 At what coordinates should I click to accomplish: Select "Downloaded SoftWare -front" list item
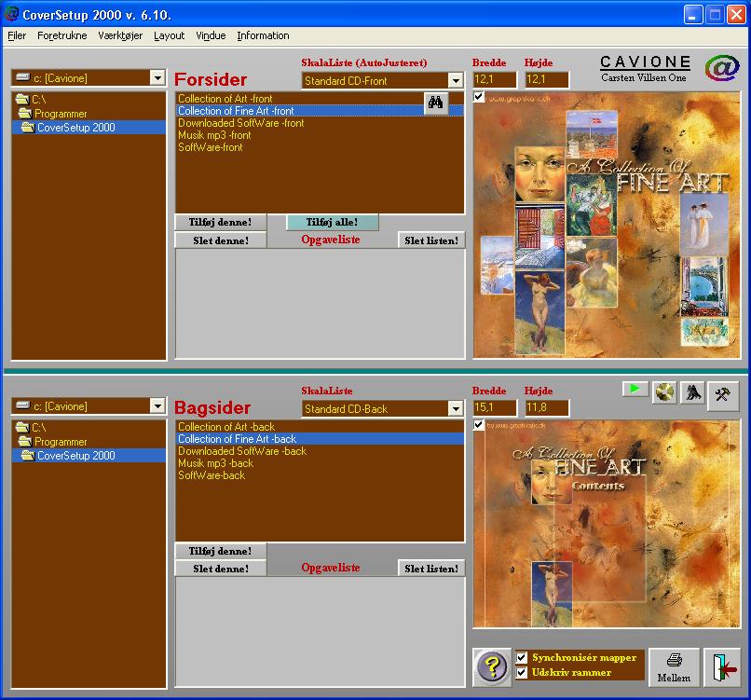(x=320, y=123)
